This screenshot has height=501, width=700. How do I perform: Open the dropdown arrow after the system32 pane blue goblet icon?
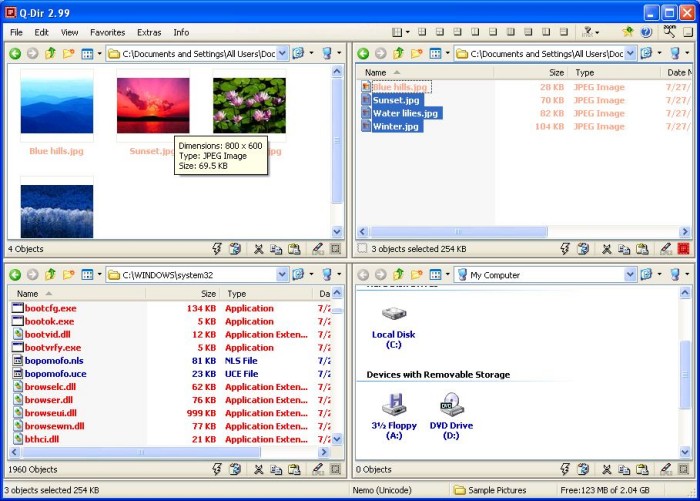pos(339,275)
